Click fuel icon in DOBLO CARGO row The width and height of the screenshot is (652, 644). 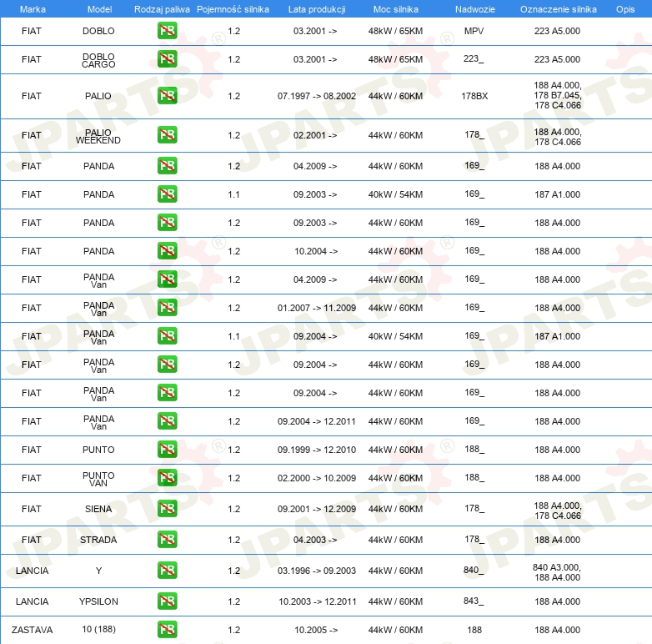click(167, 59)
